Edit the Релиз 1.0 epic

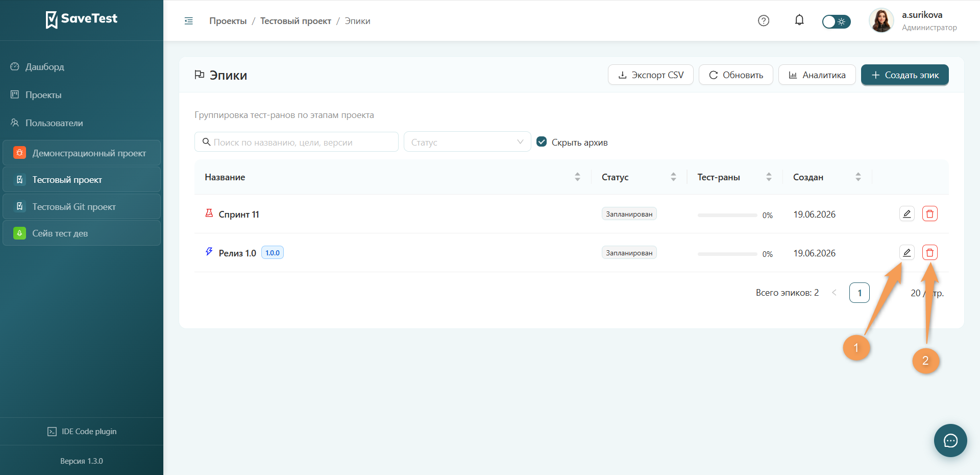pyautogui.click(x=906, y=253)
